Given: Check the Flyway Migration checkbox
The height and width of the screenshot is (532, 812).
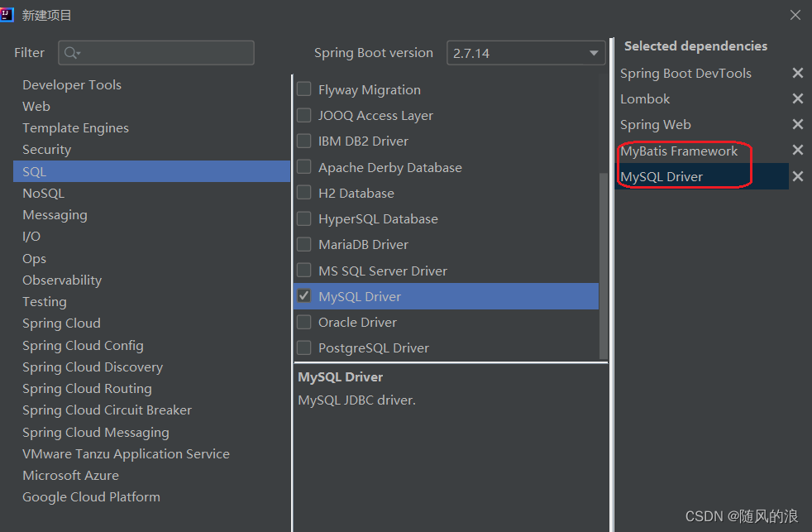Looking at the screenshot, I should click(304, 89).
